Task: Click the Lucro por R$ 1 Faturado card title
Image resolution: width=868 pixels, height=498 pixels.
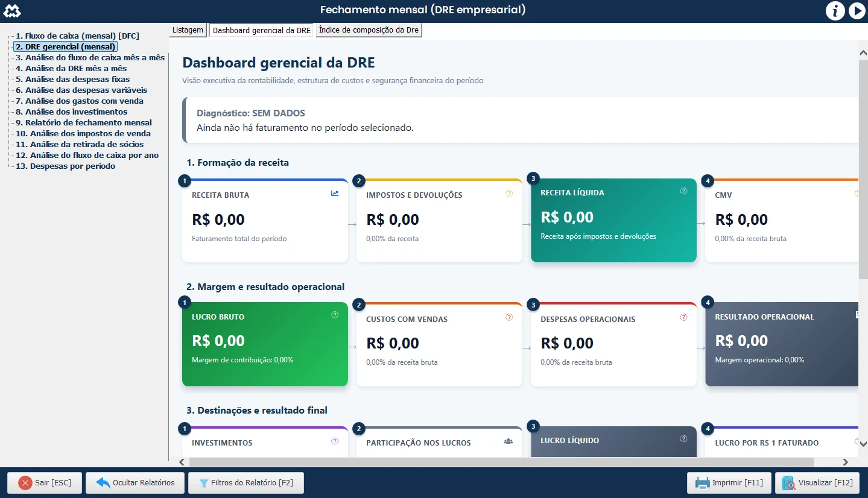Action: [767, 443]
